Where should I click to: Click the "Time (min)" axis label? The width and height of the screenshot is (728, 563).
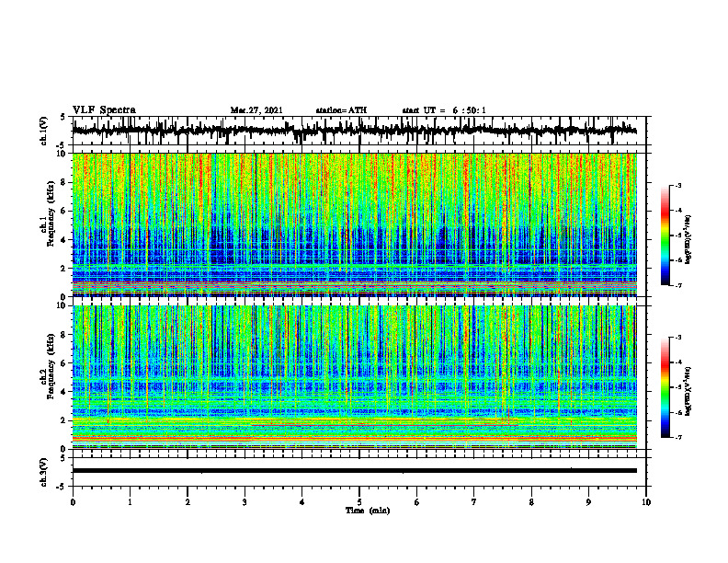[368, 511]
